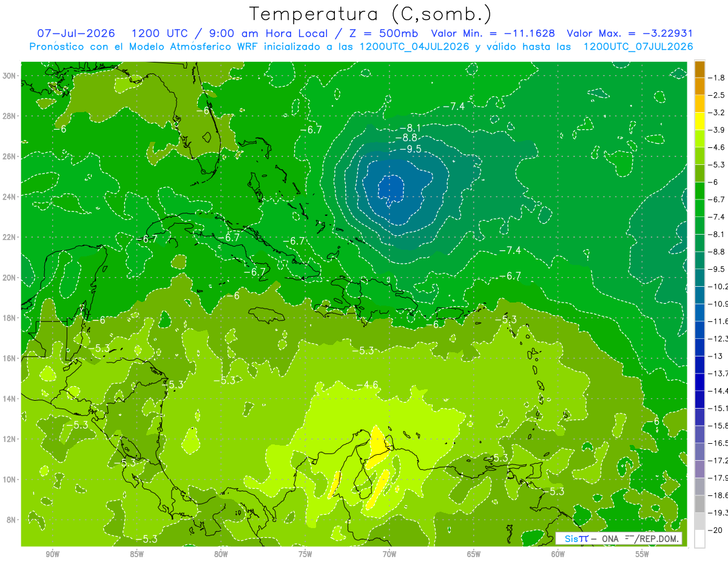Click the "8N" latitude axis label
The height and width of the screenshot is (562, 728).
pos(12,520)
